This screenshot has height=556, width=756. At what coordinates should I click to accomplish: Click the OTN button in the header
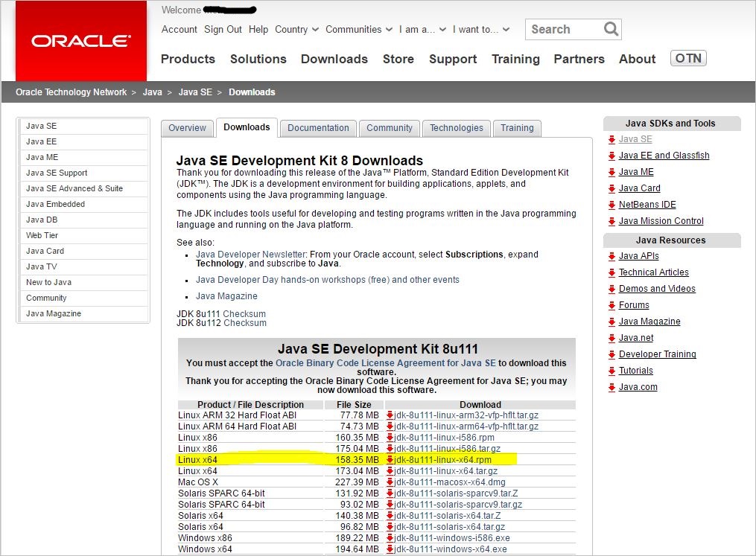click(x=687, y=57)
